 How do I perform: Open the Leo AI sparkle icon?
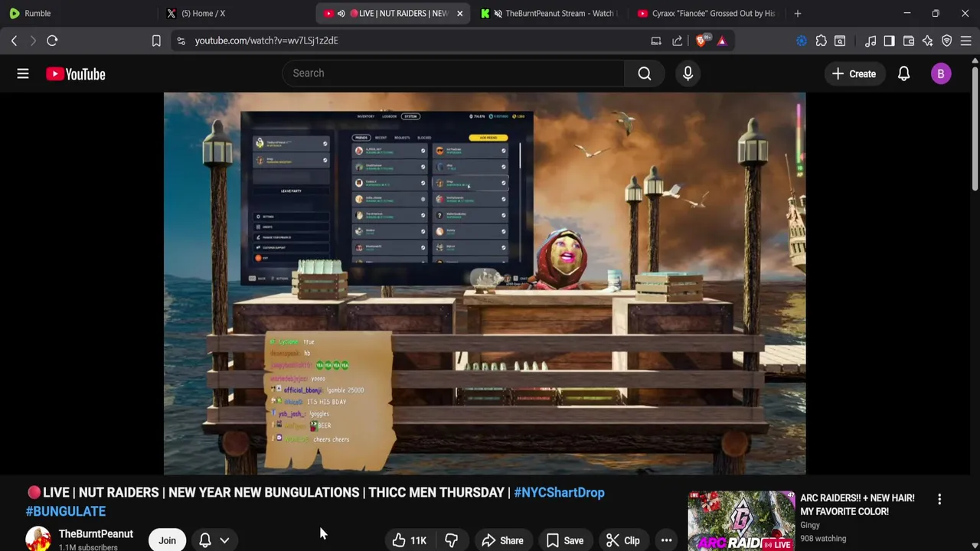coord(927,41)
